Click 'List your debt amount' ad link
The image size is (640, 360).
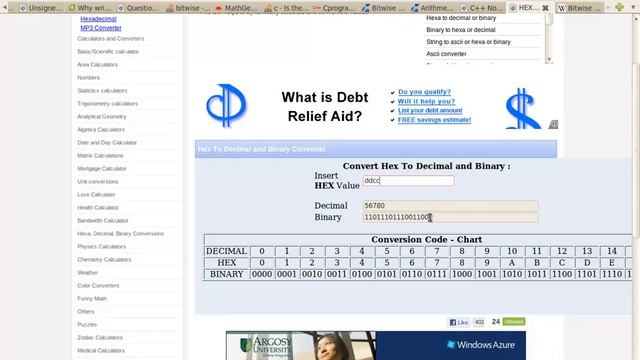click(x=430, y=111)
